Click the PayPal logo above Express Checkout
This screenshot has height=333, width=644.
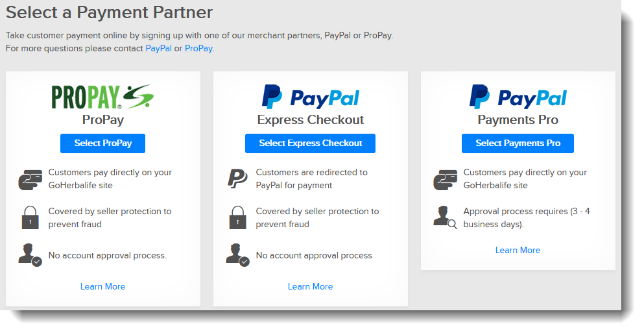point(310,97)
